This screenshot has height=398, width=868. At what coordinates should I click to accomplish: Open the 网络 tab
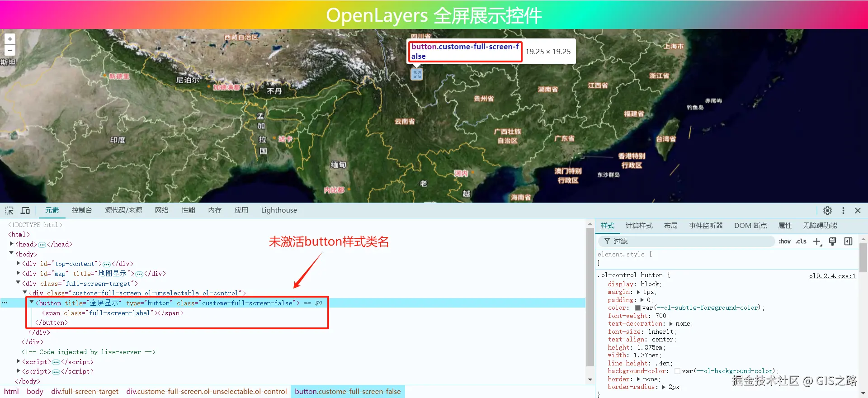pos(161,210)
